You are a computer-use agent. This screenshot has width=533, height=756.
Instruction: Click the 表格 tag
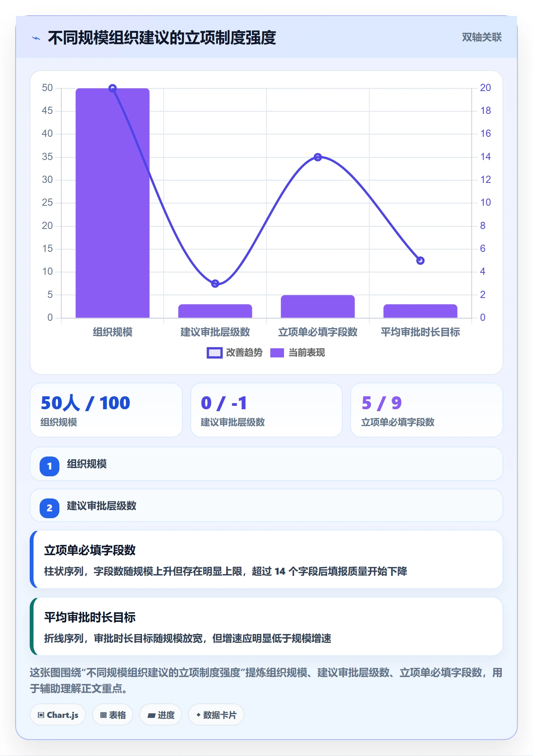[113, 715]
